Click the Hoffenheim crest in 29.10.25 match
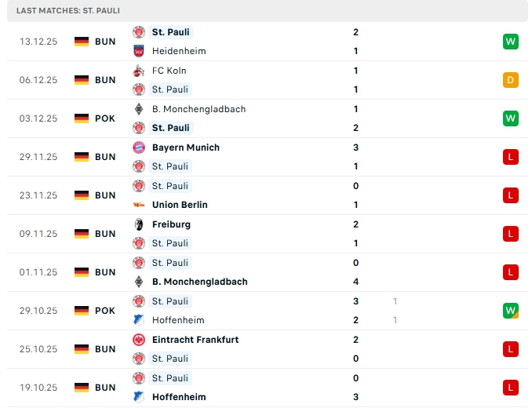Viewport: 532px width, 408px height. tap(139, 320)
